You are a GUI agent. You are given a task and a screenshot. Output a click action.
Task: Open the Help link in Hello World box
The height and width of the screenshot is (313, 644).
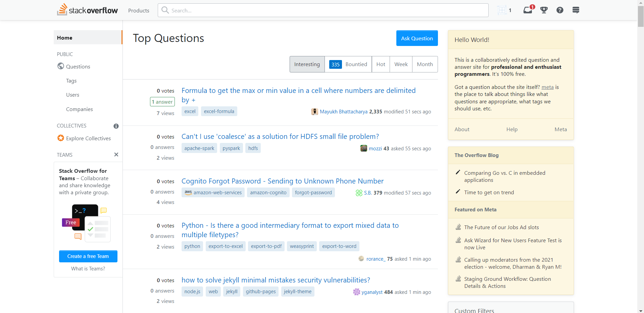[x=512, y=129]
